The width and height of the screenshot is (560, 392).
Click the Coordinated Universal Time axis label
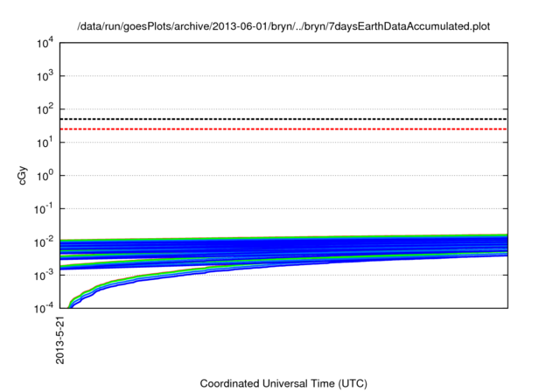[283, 383]
